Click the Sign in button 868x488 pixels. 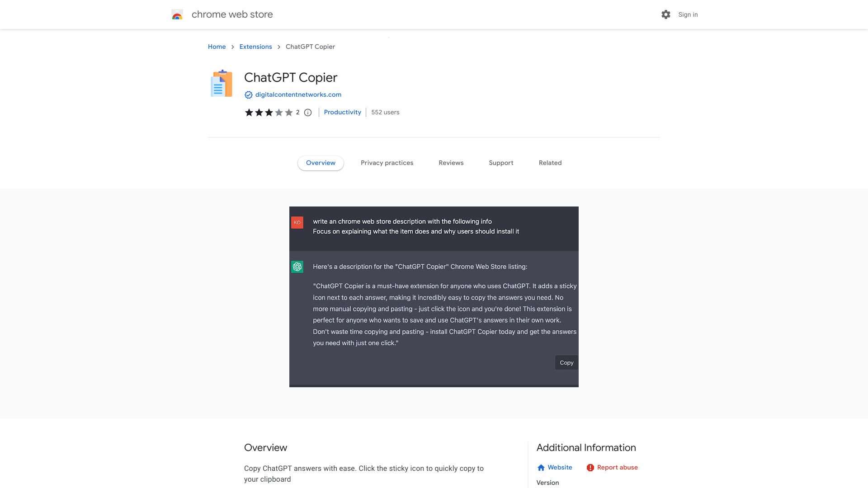click(x=688, y=14)
